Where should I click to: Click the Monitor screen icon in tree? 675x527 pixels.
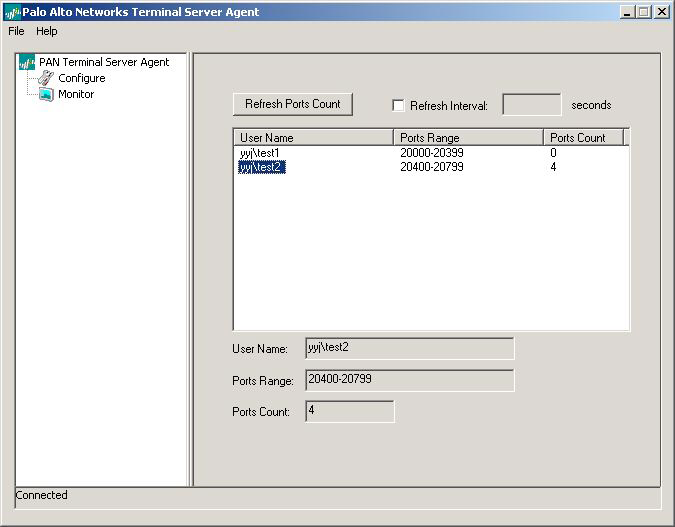46,94
